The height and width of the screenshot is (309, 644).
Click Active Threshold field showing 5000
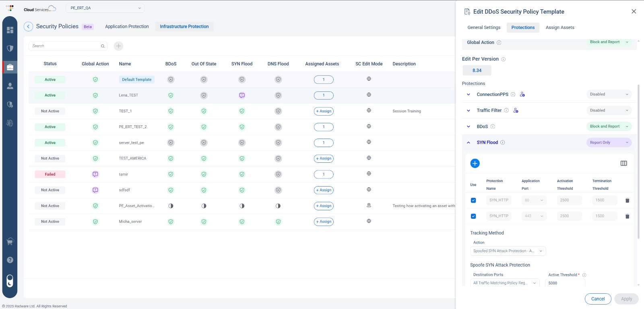coord(565,283)
